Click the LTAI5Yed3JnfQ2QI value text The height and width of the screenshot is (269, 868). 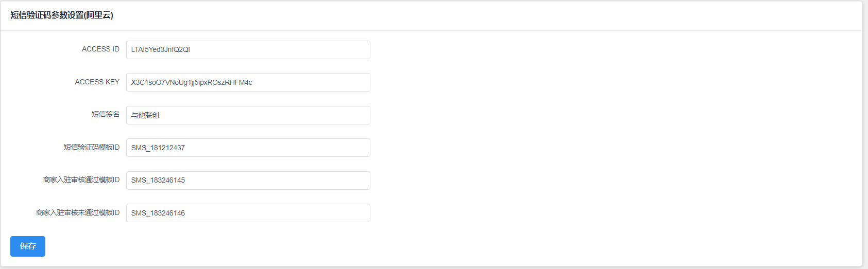(x=160, y=50)
